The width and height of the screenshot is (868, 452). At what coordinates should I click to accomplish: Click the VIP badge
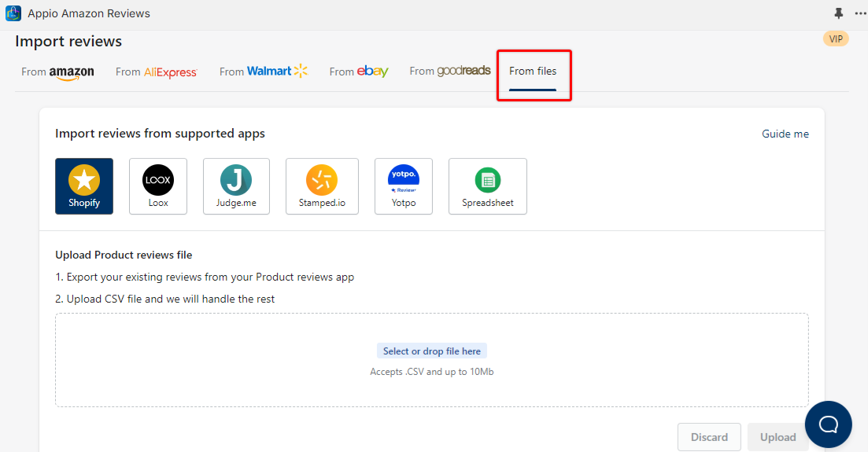coord(836,39)
